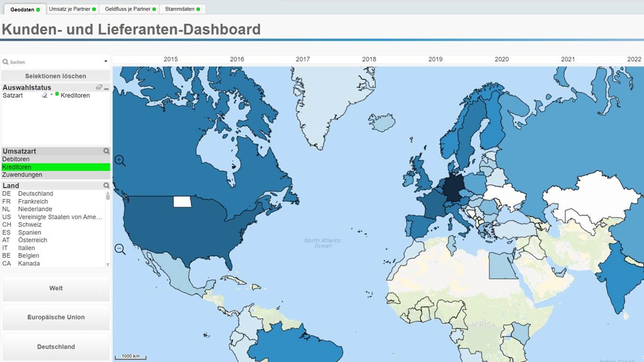Select Debitoren in the Umsatzart list

[x=16, y=159]
